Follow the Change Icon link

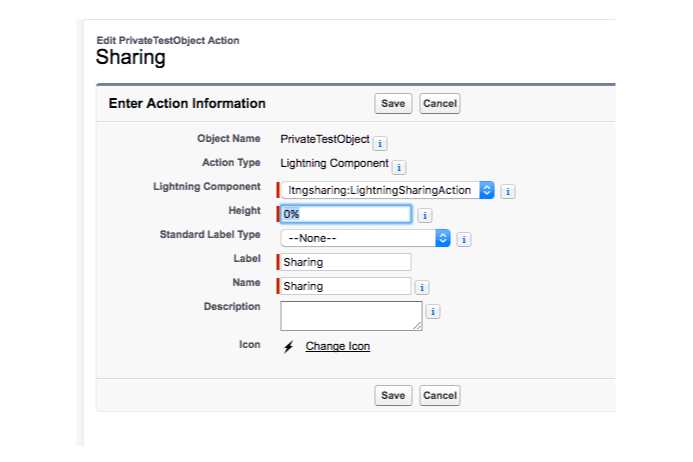click(x=338, y=346)
